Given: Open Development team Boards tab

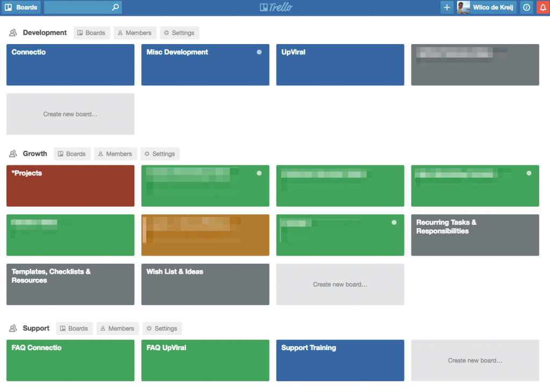Looking at the screenshot, I should (x=91, y=33).
